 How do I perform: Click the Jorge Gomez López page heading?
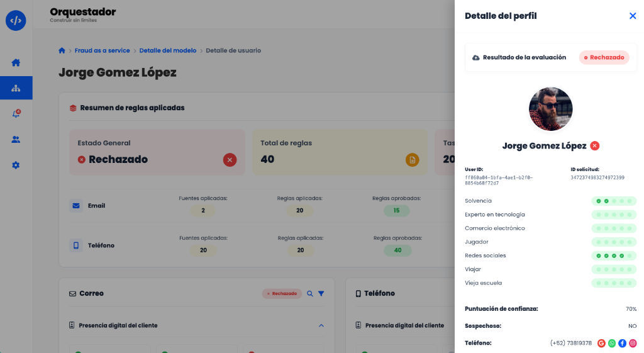118,72
